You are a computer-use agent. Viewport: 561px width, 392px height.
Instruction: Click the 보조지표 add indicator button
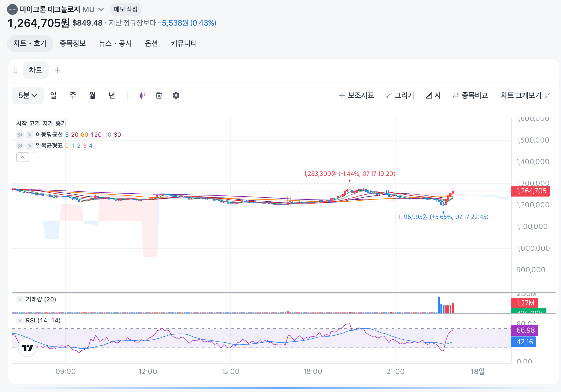(356, 95)
